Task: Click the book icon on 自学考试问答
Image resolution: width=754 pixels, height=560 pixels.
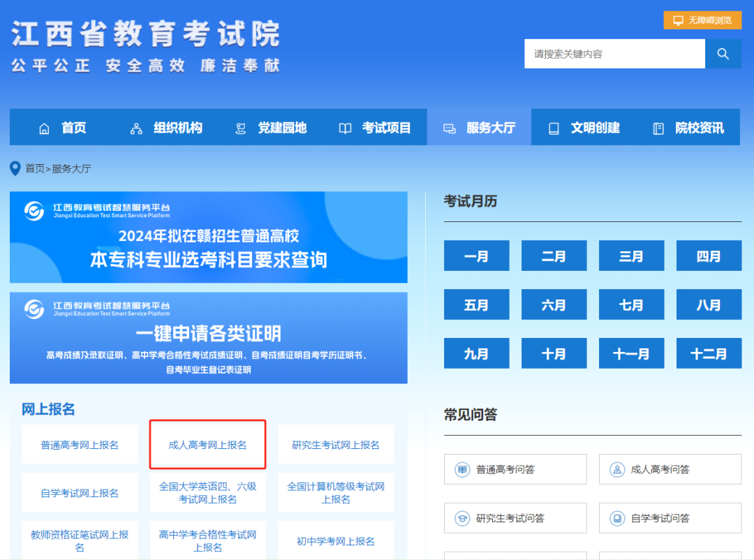Action: coord(616,517)
